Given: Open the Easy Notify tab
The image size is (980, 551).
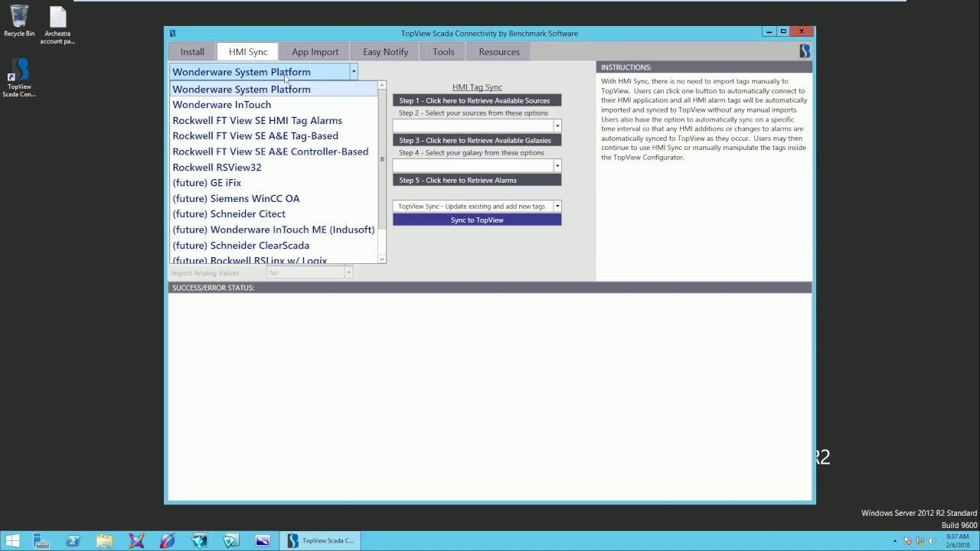Looking at the screenshot, I should [x=386, y=52].
